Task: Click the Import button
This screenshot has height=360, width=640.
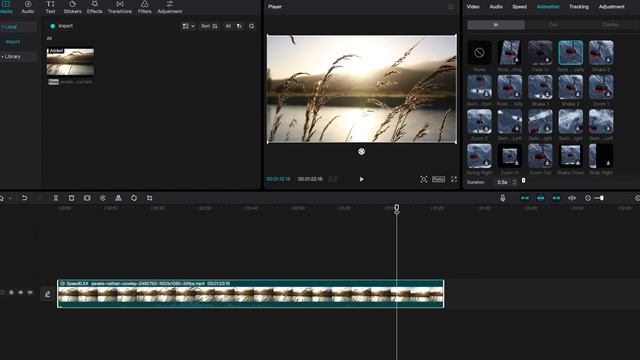Action: tap(61, 26)
